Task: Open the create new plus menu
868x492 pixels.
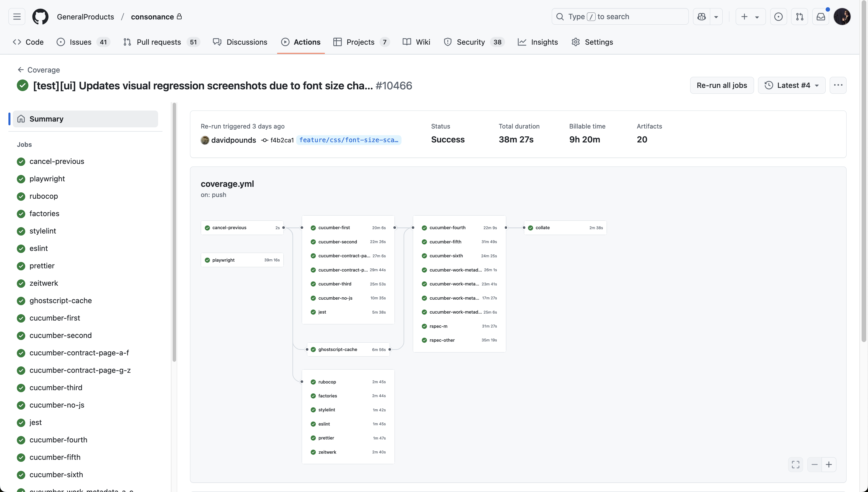Action: (750, 17)
